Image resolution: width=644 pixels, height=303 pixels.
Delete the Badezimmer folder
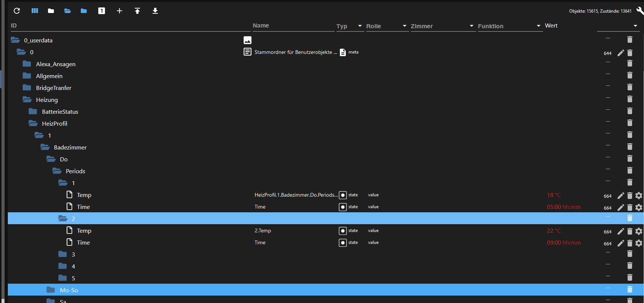(x=630, y=146)
